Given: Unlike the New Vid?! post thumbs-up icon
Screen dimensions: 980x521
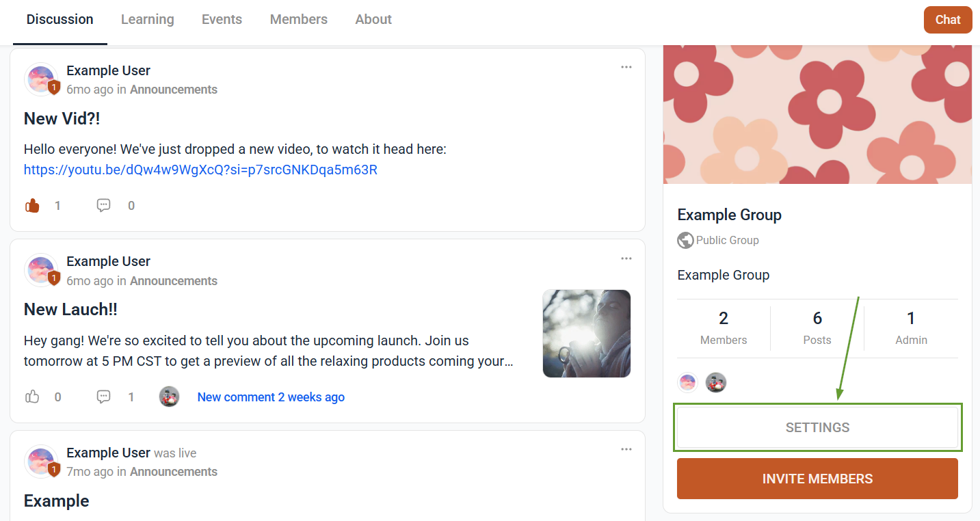Looking at the screenshot, I should pos(32,205).
